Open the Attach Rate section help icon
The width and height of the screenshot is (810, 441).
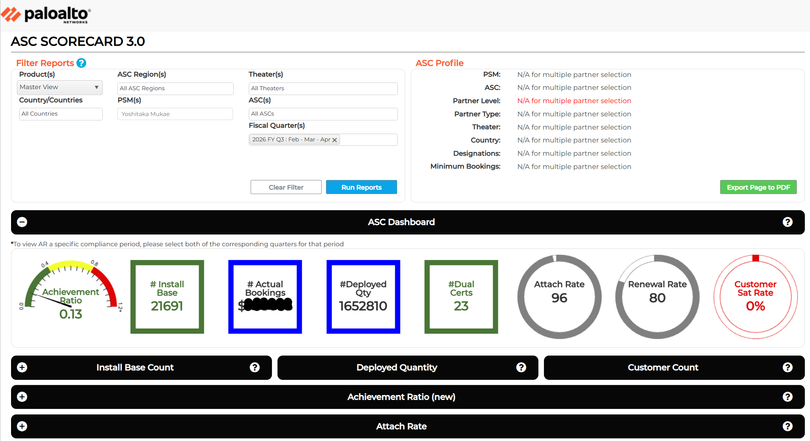787,427
